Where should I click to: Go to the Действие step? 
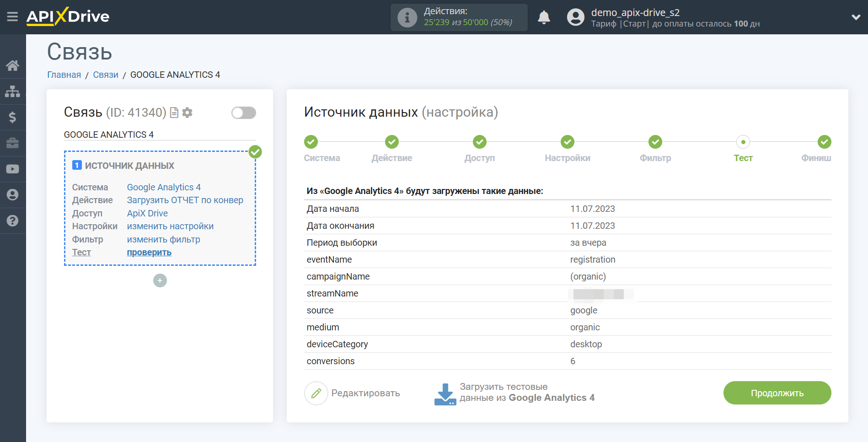(392, 142)
